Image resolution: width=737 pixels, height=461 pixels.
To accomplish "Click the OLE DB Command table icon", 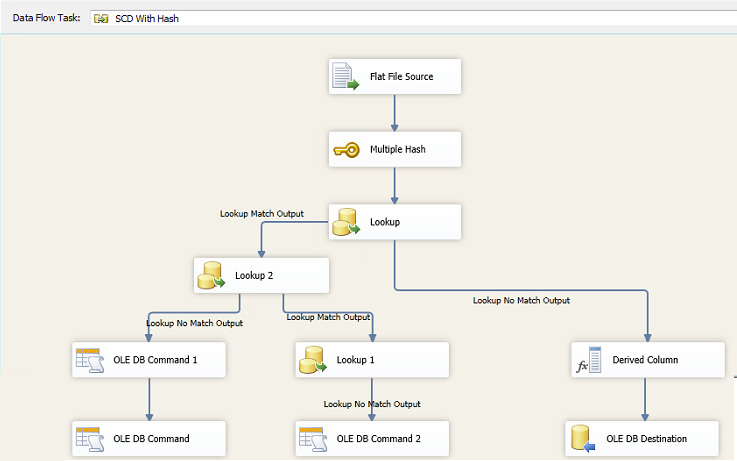I will pyautogui.click(x=90, y=439).
